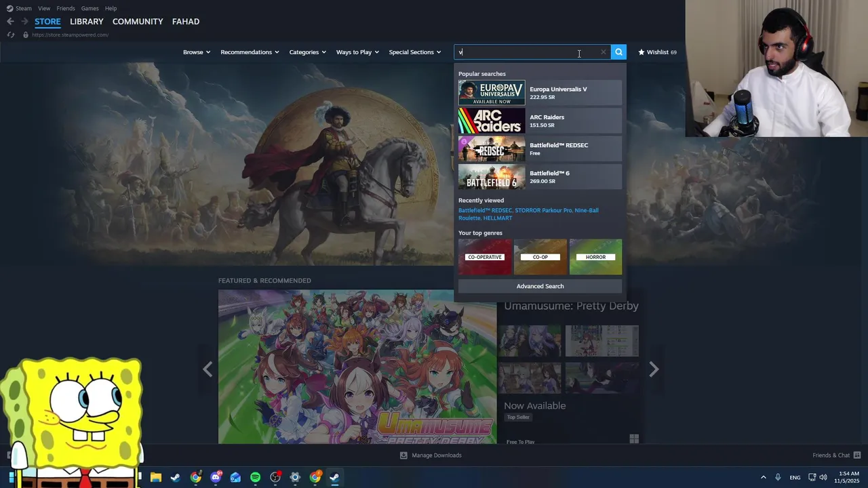This screenshot has height=488, width=868.
Task: Select Battlefield 6 search suggestion
Action: [x=540, y=177]
